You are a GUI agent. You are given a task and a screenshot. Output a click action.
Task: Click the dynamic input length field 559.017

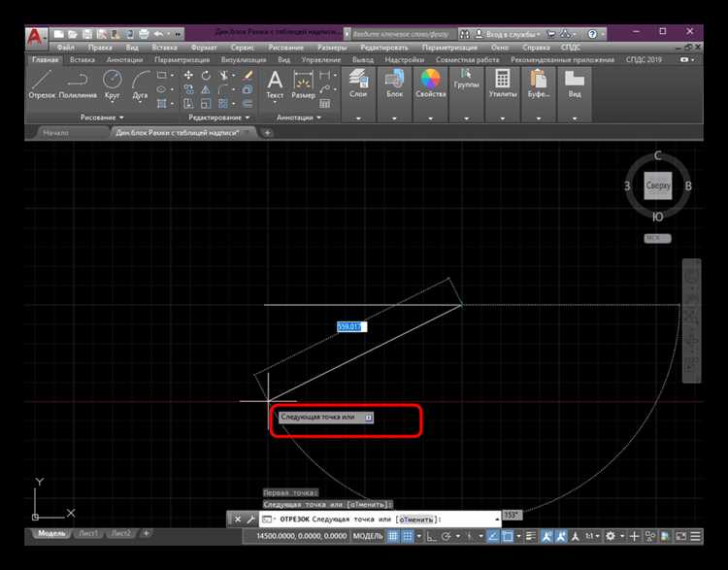[351, 327]
